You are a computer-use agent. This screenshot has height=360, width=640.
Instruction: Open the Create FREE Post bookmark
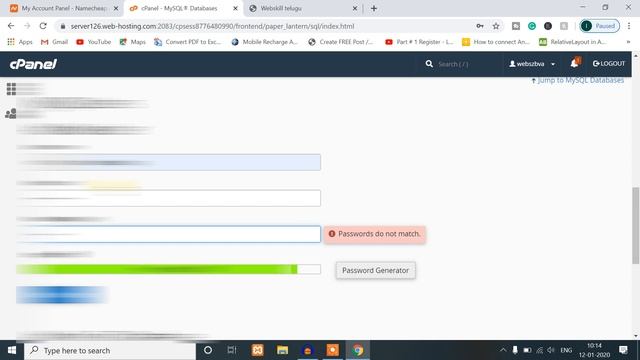click(341, 42)
